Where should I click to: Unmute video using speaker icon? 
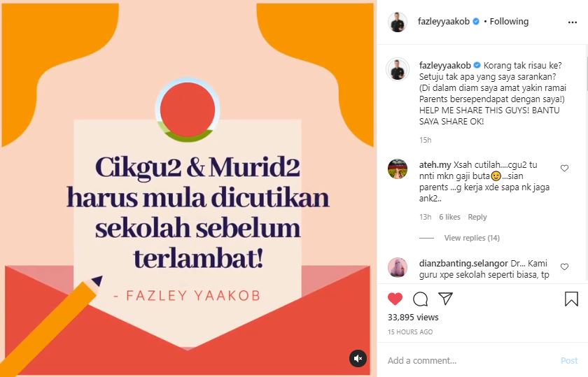coord(358,358)
